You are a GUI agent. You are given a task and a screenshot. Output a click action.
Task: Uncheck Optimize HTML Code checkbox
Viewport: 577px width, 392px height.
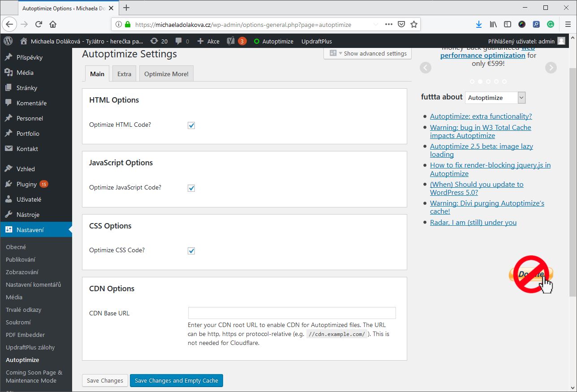pos(191,125)
